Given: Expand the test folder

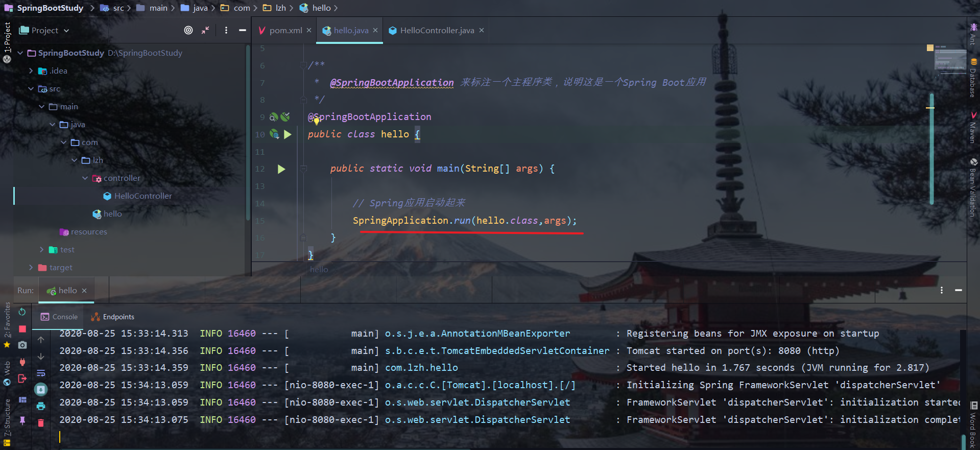Looking at the screenshot, I should click(x=42, y=249).
